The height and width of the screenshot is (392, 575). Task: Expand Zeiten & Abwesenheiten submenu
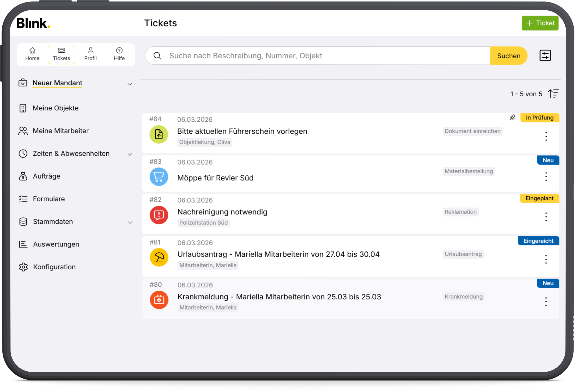130,154
